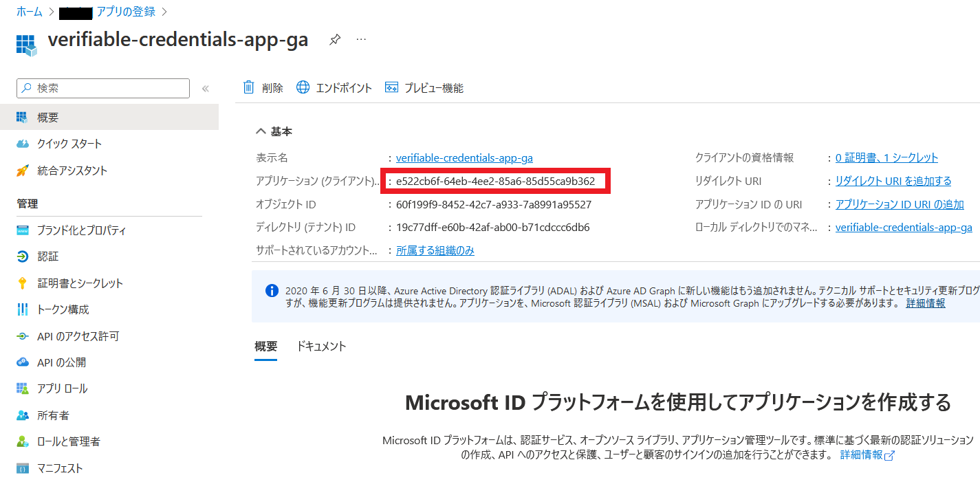Viewport: 980px width, 482px height.
Task: Open the エンドポイント toolbar button
Action: pyautogui.click(x=334, y=87)
